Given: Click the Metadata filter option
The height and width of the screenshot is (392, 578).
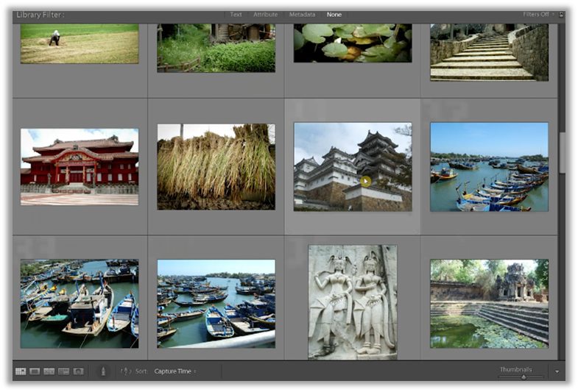Looking at the screenshot, I should pos(302,15).
